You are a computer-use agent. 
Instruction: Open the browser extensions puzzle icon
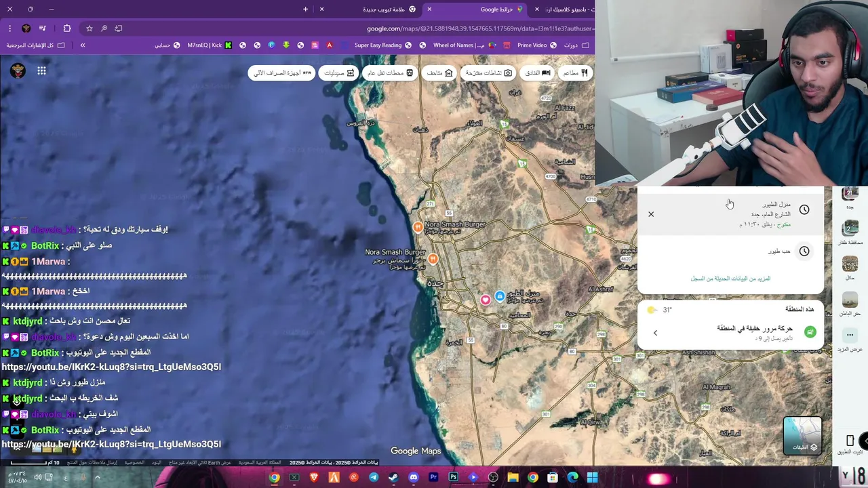click(66, 28)
